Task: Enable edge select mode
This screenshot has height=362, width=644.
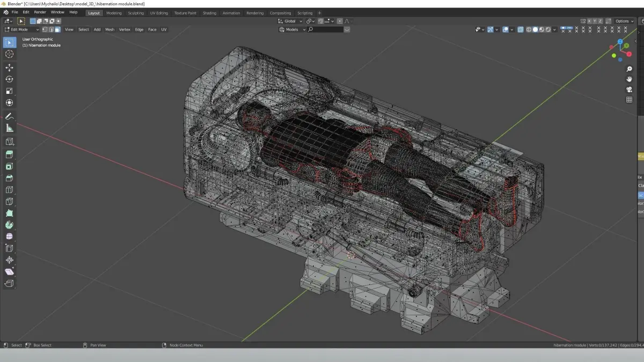Action: [x=51, y=29]
